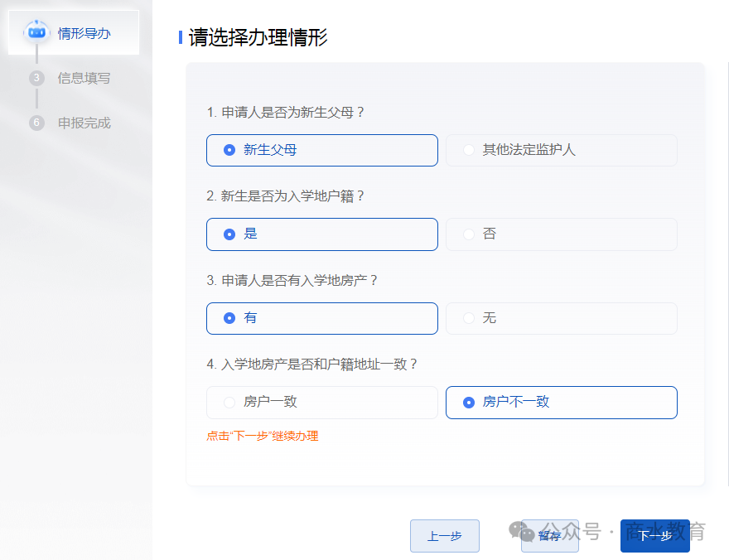
Task: Click the 下一步 button to continue
Action: [654, 536]
